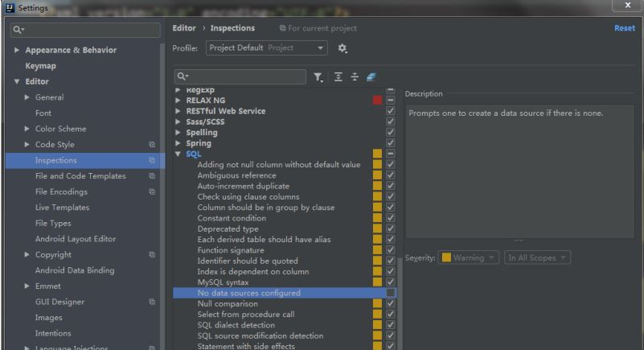This screenshot has height=350, width=644.
Task: Click the settings search input field
Action: 85,30
